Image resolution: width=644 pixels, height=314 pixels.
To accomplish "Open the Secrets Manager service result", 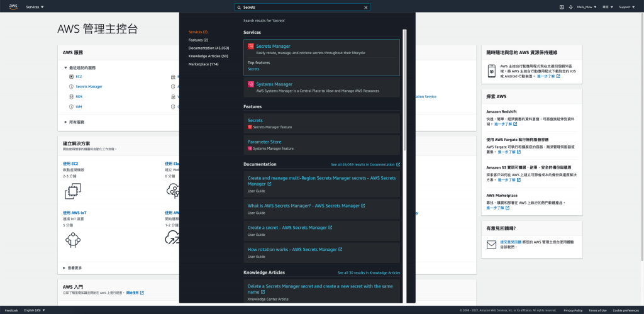I will 273,47.
